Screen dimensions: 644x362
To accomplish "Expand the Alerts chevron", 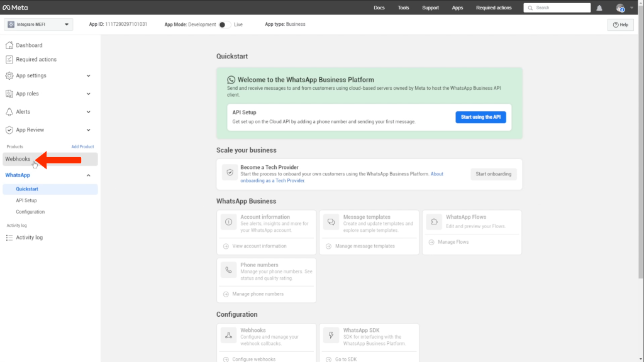I will 88,112.
